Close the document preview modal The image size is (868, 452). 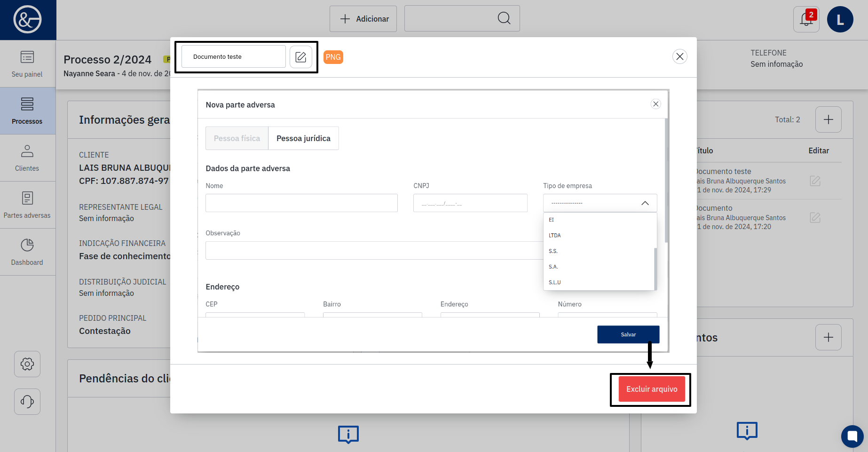point(680,56)
